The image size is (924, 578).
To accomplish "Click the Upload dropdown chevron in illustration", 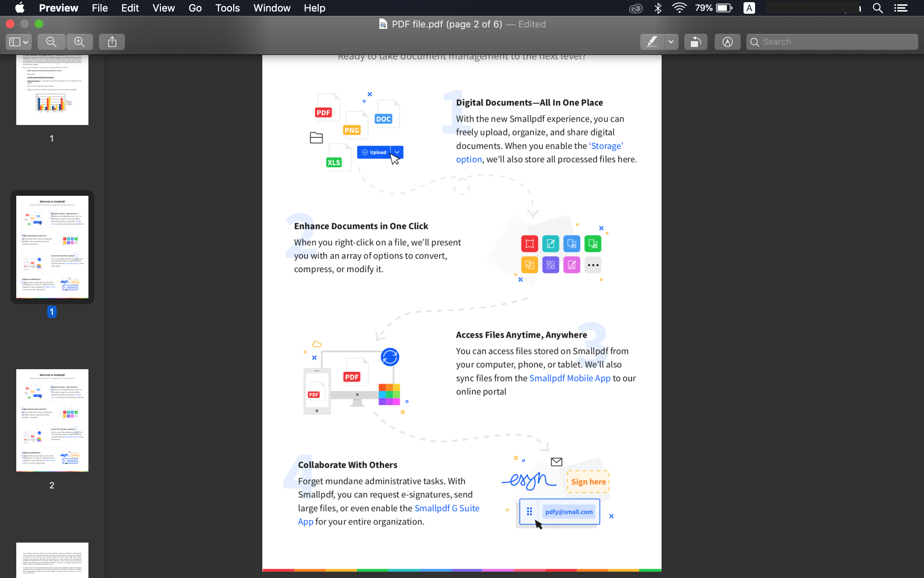I will click(x=397, y=152).
